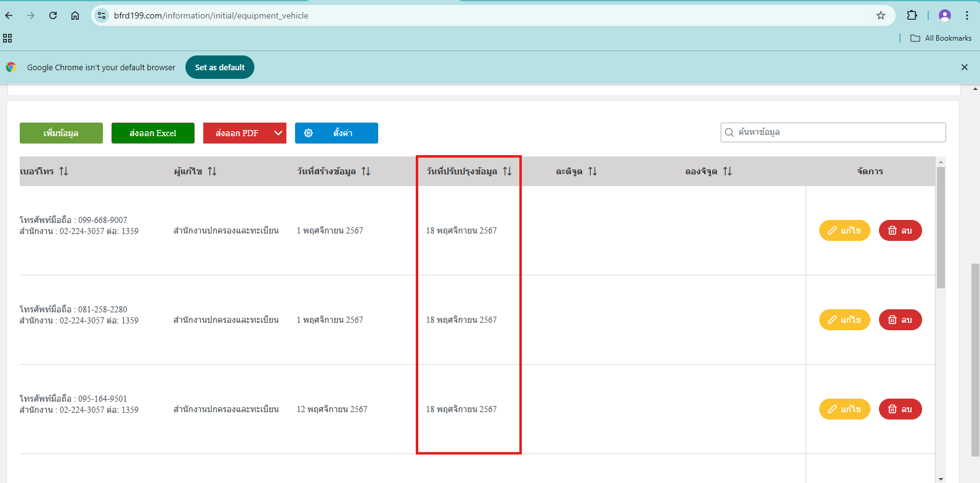Sort by ผู้แก้ไข column arrows
Screen dimensions: 980x483
coord(212,171)
